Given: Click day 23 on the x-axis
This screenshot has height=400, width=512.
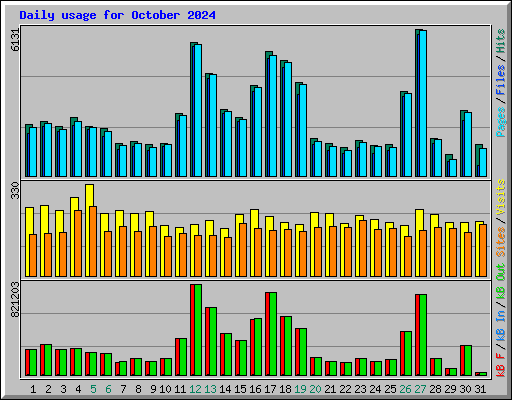Looking at the screenshot, I should (x=360, y=389).
